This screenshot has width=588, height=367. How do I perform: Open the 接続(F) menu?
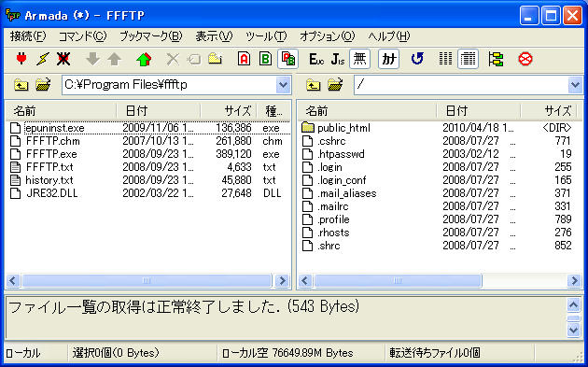[28, 36]
